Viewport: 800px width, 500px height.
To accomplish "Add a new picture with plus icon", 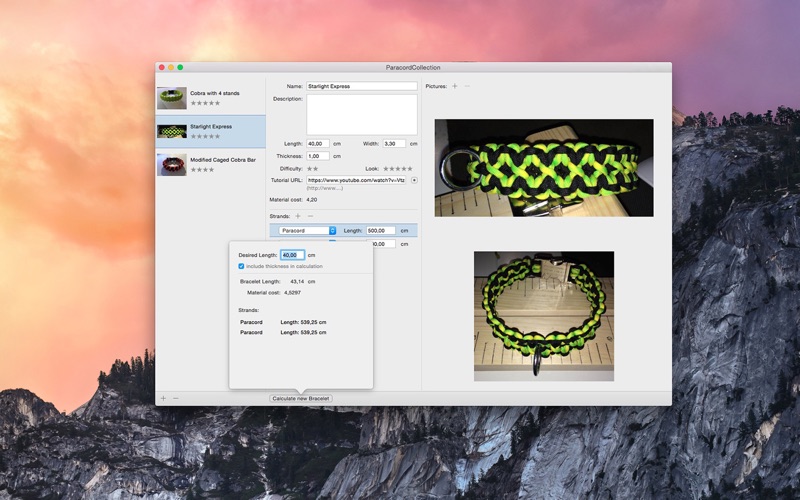I will pos(455,86).
